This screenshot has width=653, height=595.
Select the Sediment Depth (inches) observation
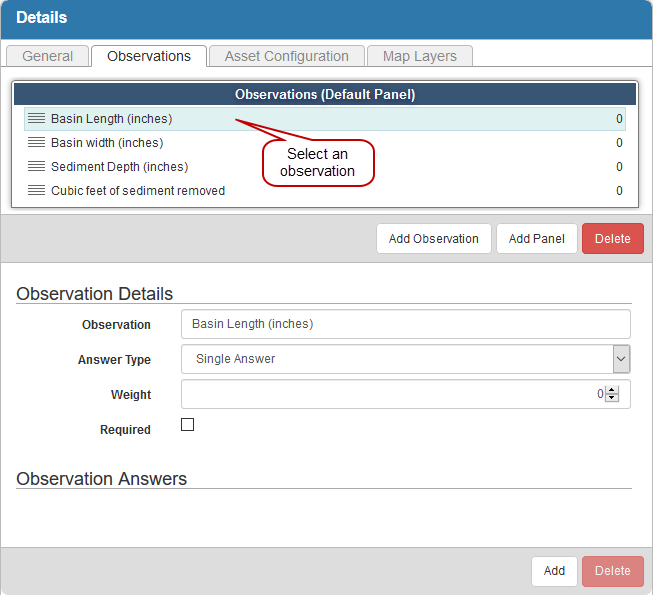click(119, 167)
